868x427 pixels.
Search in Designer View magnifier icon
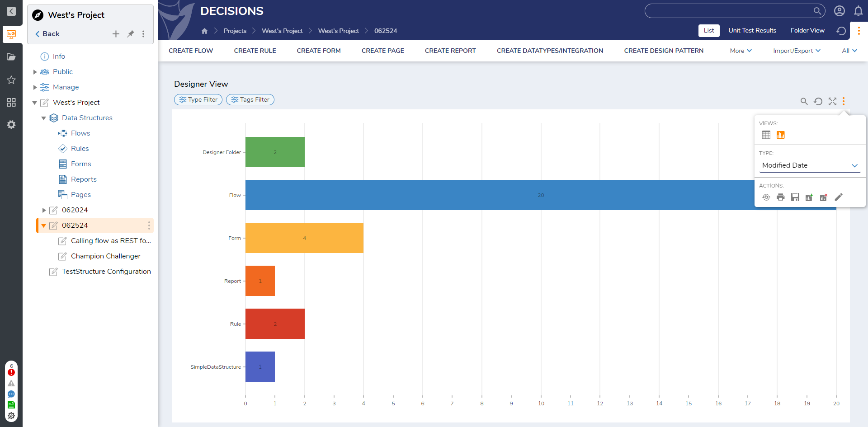coord(804,101)
